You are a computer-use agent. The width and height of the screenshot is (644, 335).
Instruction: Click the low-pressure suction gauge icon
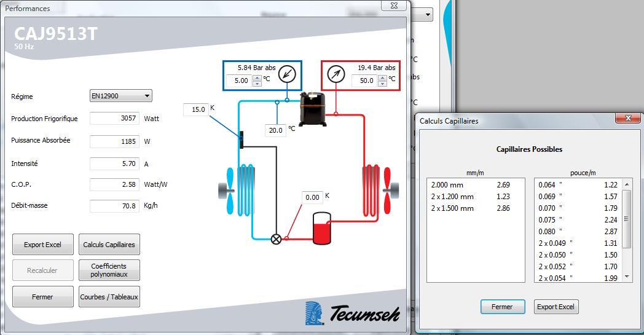click(287, 74)
